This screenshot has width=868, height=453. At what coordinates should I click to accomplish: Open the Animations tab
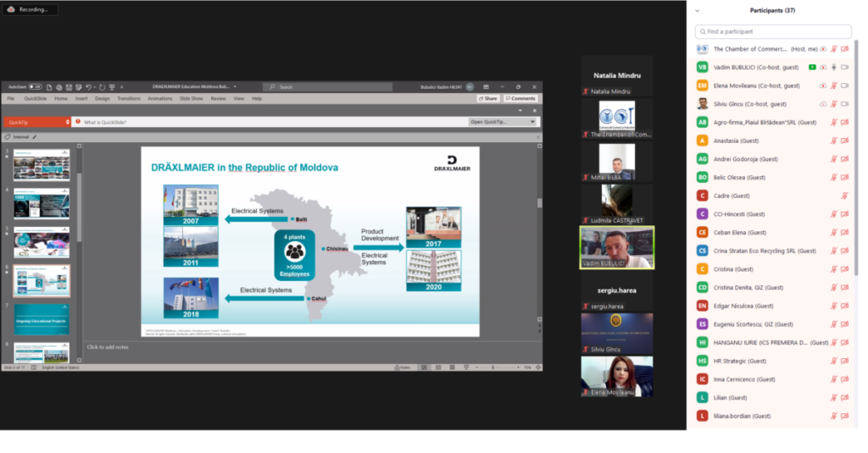[160, 98]
